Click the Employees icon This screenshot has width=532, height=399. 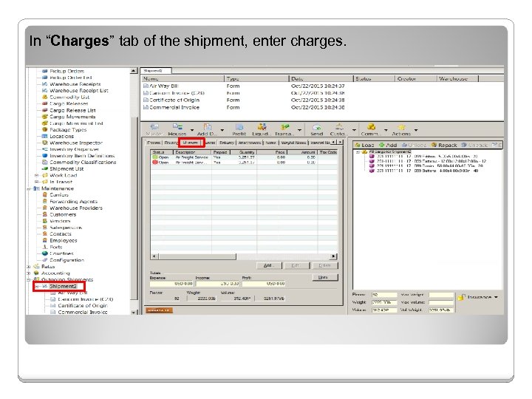pyautogui.click(x=44, y=240)
